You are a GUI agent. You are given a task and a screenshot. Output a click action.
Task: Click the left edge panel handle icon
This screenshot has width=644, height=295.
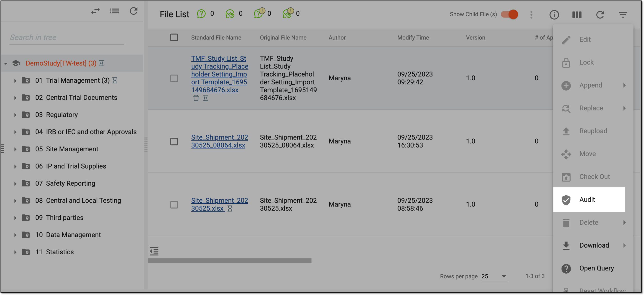3,149
